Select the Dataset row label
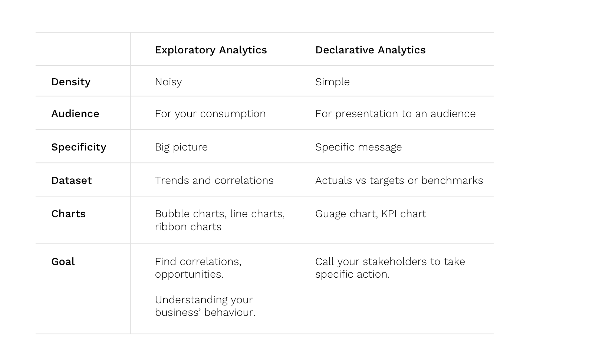The height and width of the screenshot is (364, 609). coord(72,181)
